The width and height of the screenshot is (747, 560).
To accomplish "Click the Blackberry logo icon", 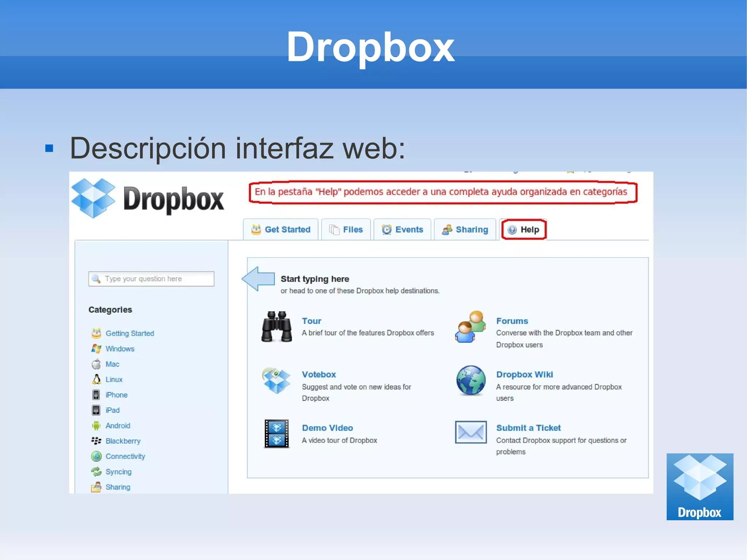I will coord(96,441).
